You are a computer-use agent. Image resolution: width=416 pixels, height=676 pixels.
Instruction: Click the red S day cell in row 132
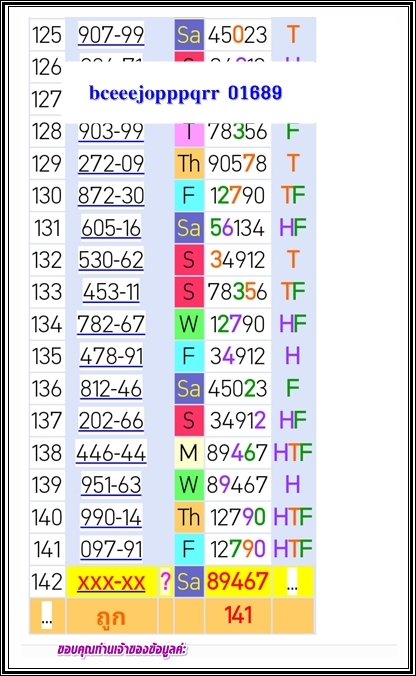point(189,260)
